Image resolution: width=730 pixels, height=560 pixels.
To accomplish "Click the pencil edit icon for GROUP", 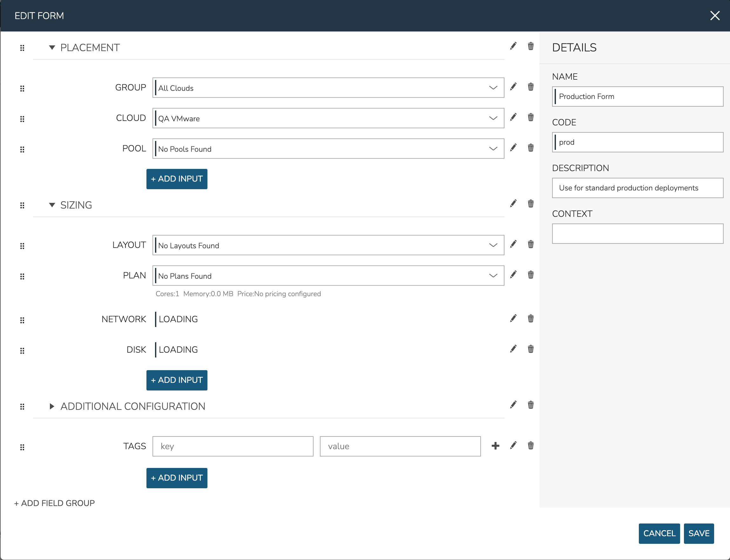I will pos(513,87).
